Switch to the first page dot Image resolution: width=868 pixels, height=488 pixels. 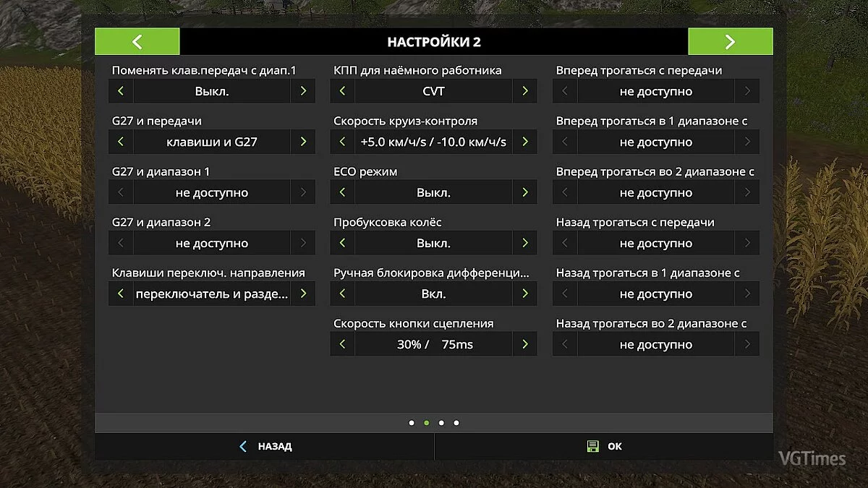click(x=412, y=423)
